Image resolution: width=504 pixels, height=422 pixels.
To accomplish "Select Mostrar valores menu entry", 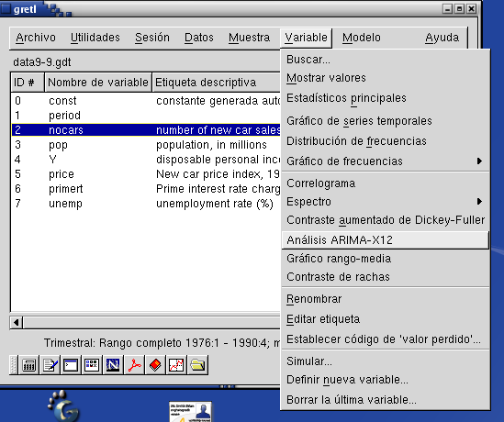I will tap(385, 78).
